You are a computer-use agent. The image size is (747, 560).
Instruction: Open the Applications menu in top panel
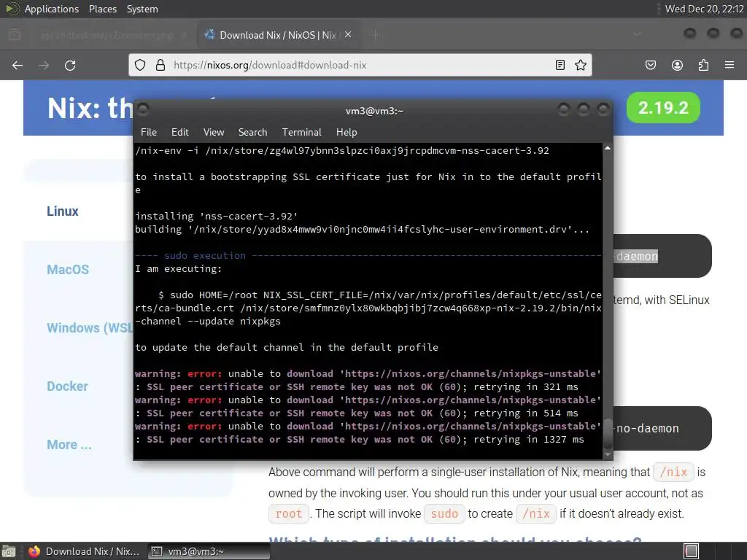click(x=52, y=9)
